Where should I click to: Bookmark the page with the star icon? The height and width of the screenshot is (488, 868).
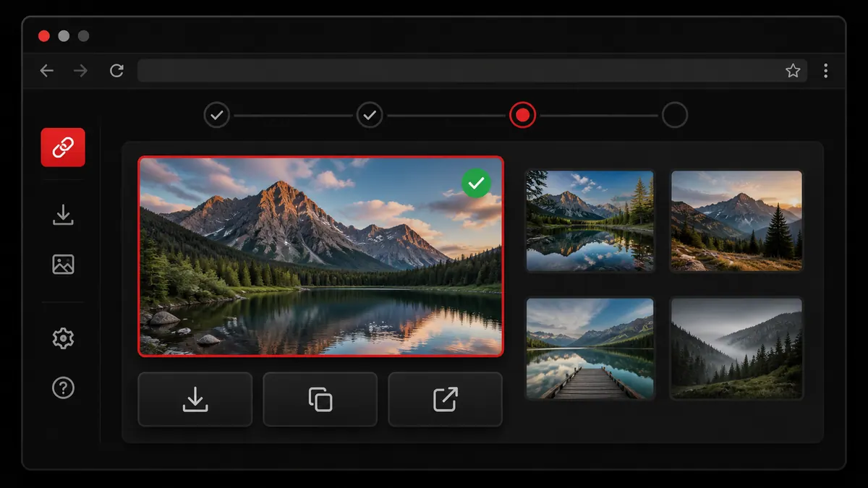[x=793, y=71]
